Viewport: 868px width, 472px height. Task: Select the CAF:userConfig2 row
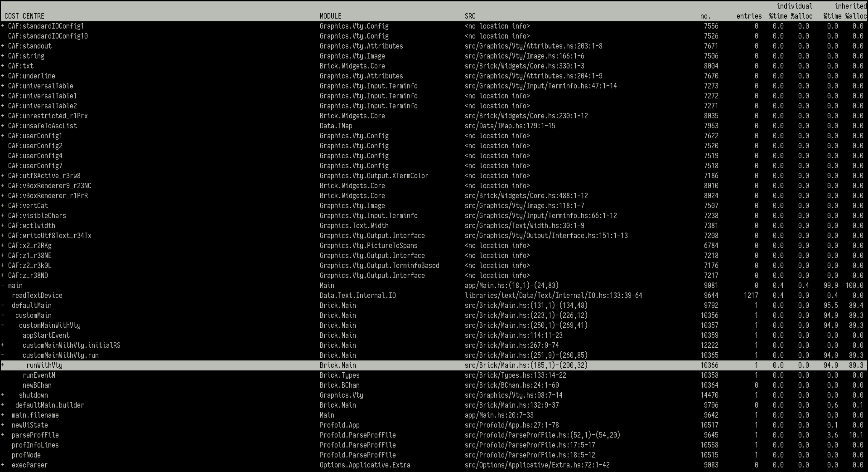pos(35,146)
